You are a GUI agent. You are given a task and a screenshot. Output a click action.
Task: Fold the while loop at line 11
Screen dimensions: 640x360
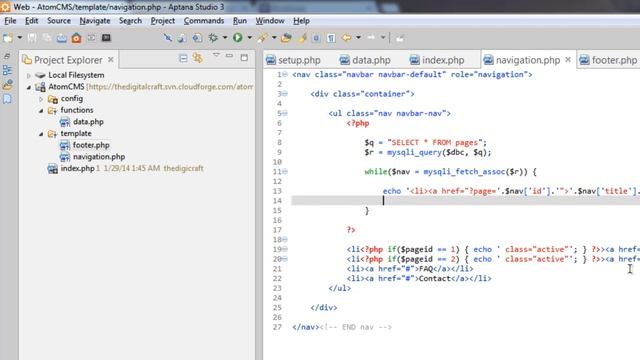coord(285,171)
